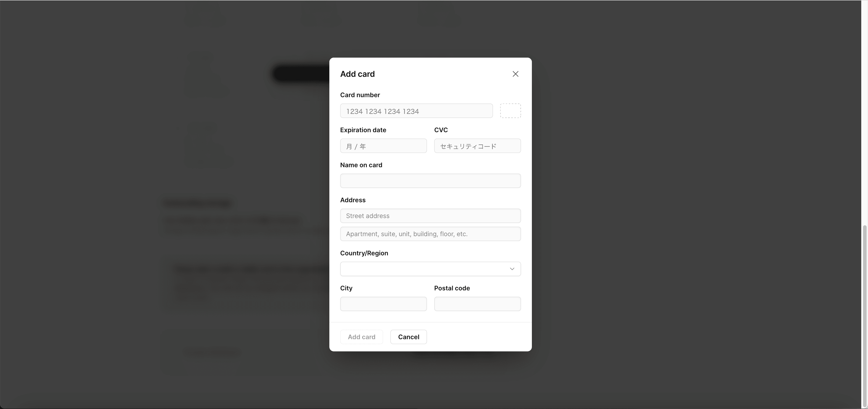This screenshot has height=409, width=868.
Task: Click the Postal code input field
Action: point(477,304)
